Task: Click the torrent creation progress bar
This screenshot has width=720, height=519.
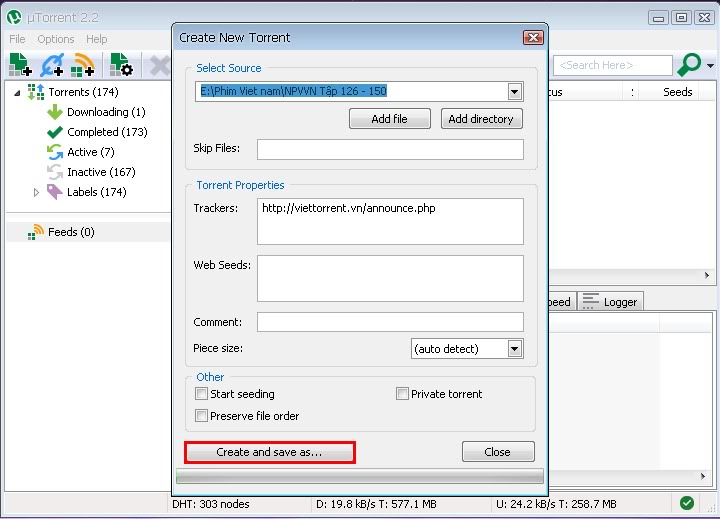Action: [x=360, y=476]
